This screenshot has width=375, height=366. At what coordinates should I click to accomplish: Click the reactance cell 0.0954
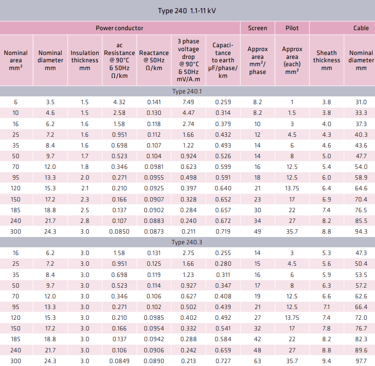point(154,328)
